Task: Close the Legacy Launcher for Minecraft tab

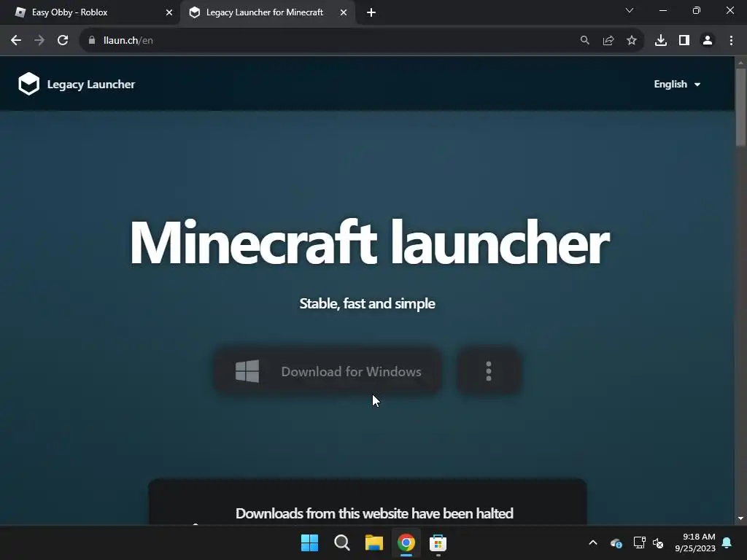Action: coord(344,12)
